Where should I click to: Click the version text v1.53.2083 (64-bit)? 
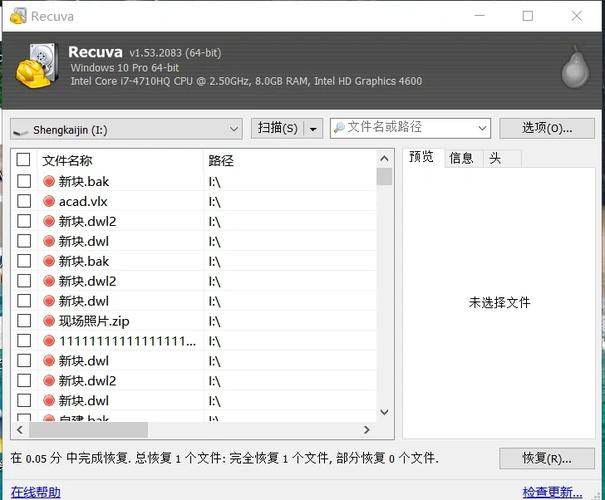tap(175, 53)
